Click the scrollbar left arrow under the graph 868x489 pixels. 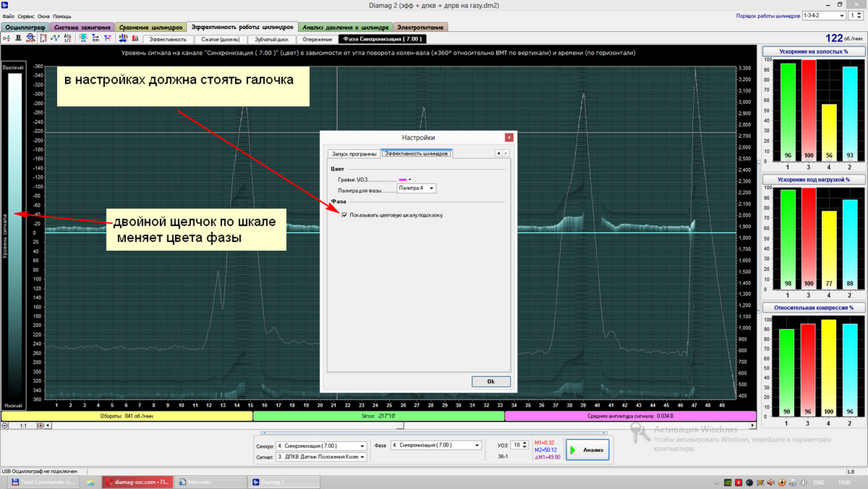coord(49,426)
